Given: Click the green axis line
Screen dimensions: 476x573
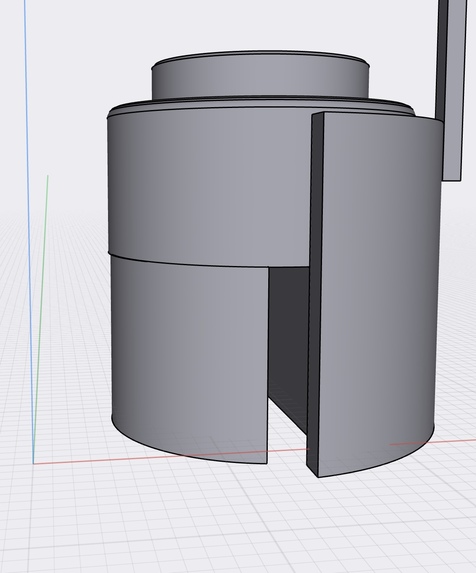Looking at the screenshot, I should click(41, 318).
